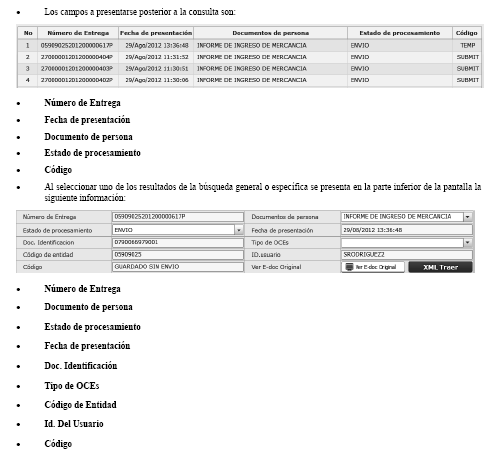Click the Número de Entrega field with 059090252012000000617P

[178, 217]
